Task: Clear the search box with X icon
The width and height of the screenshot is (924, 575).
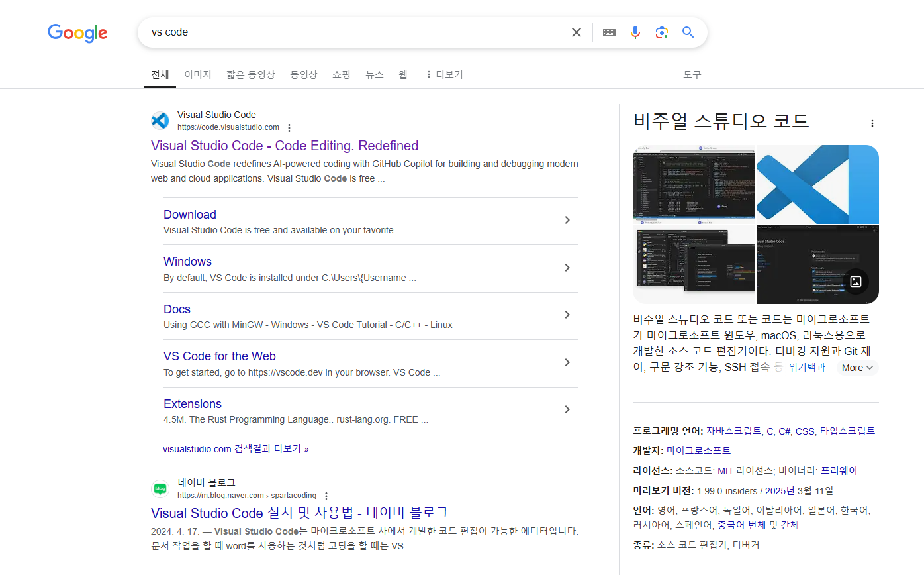Action: [577, 32]
